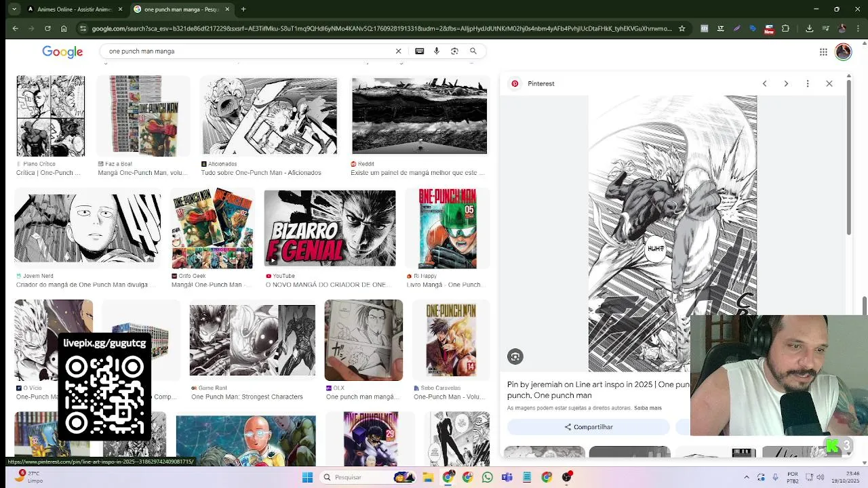This screenshot has width=868, height=488.
Task: Click the browser address bar URL
Action: coord(381,28)
